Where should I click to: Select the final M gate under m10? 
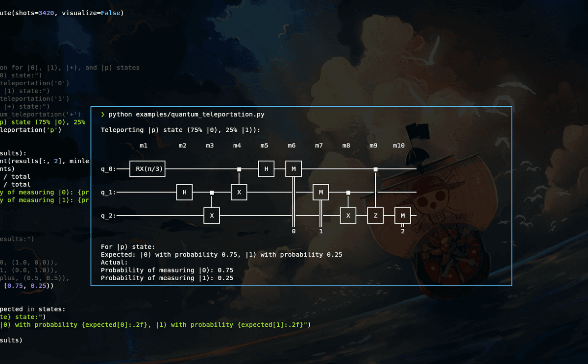pyautogui.click(x=403, y=216)
